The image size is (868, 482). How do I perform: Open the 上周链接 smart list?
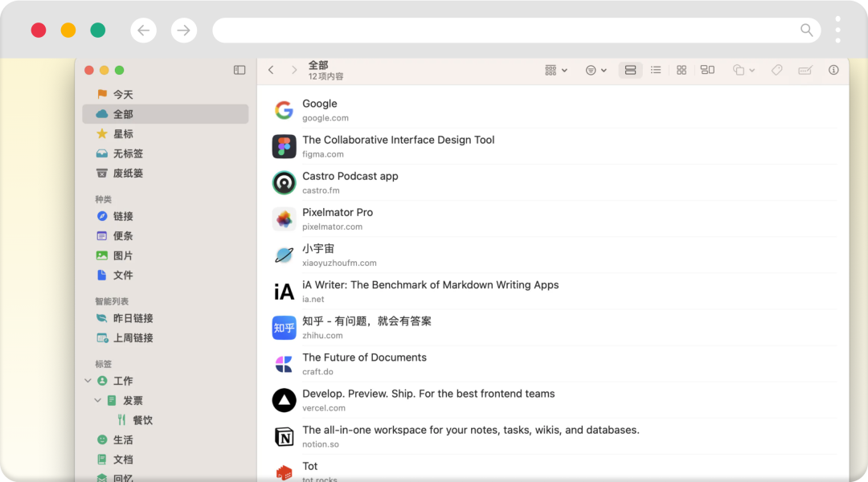(165, 337)
